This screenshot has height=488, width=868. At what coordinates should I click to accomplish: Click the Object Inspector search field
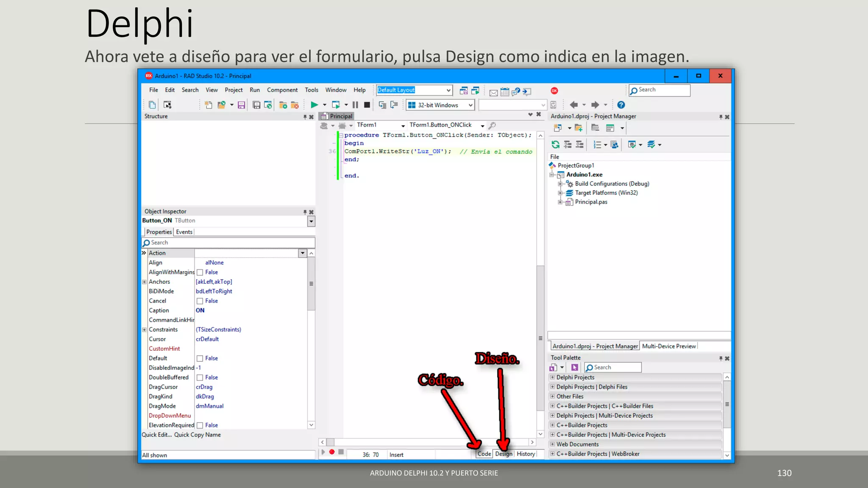click(228, 243)
